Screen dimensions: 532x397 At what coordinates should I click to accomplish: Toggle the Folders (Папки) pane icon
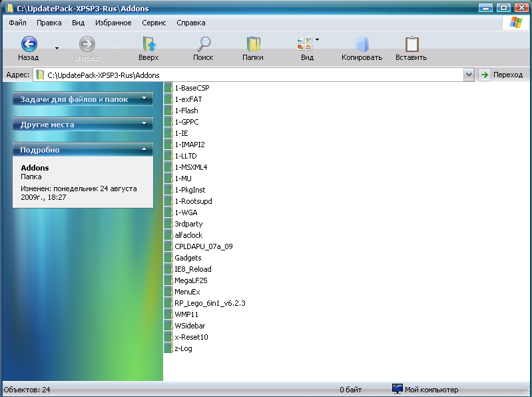[x=253, y=45]
